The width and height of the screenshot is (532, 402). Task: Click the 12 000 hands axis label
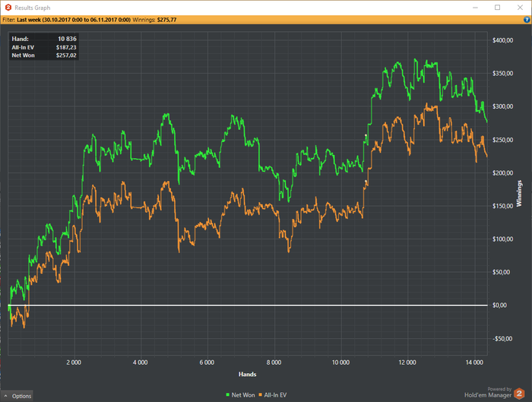tap(407, 362)
